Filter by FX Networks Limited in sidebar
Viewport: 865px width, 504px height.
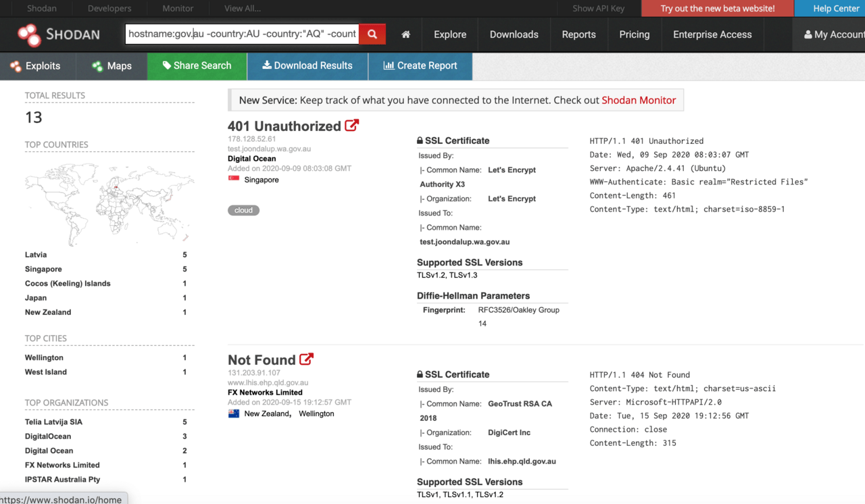[62, 465]
